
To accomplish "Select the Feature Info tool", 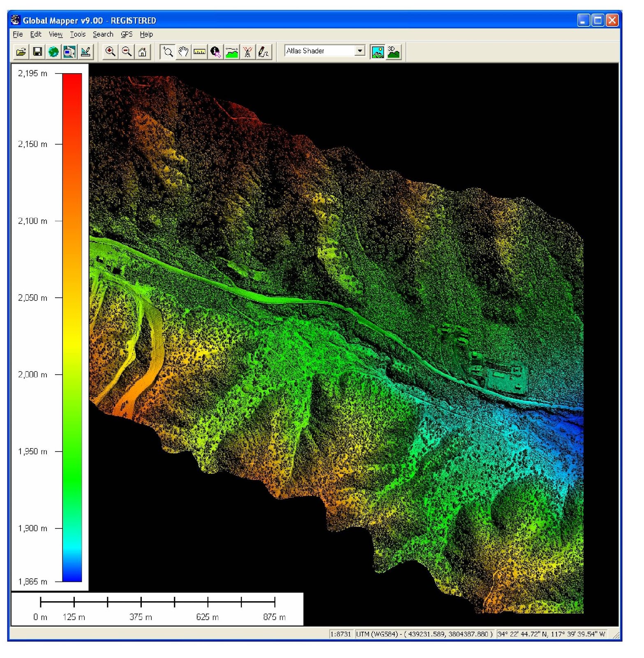I will tap(215, 52).
